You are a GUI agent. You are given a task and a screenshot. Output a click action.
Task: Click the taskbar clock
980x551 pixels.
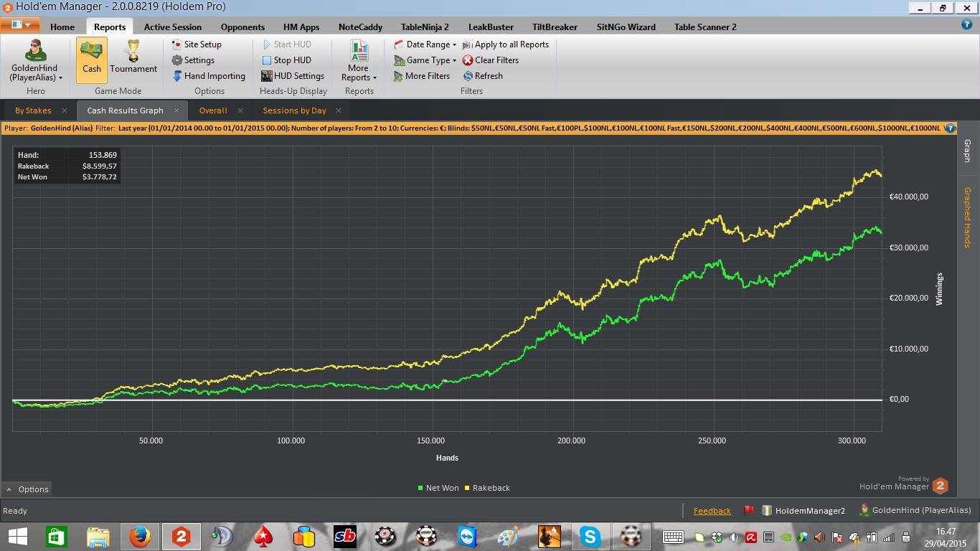(946, 537)
